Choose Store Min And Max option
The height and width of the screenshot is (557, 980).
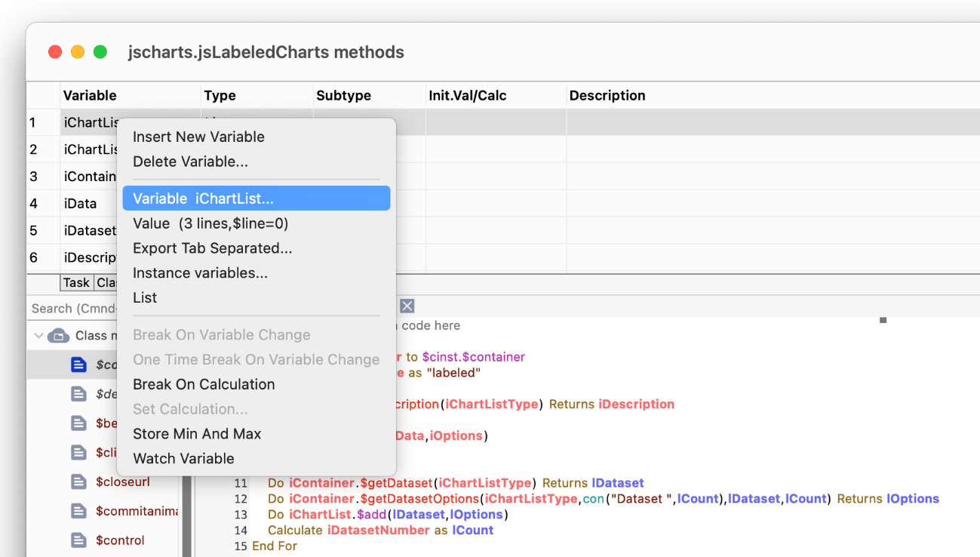tap(197, 434)
